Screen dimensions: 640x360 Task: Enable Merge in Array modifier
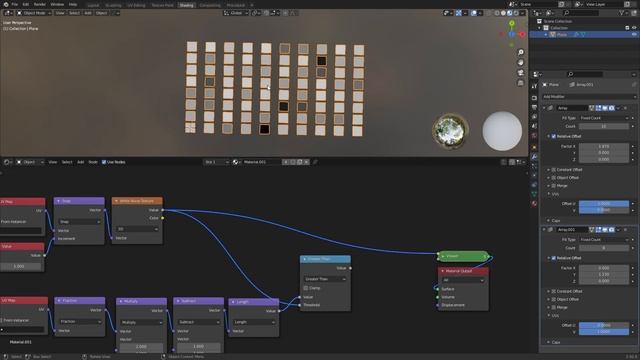[x=554, y=186]
